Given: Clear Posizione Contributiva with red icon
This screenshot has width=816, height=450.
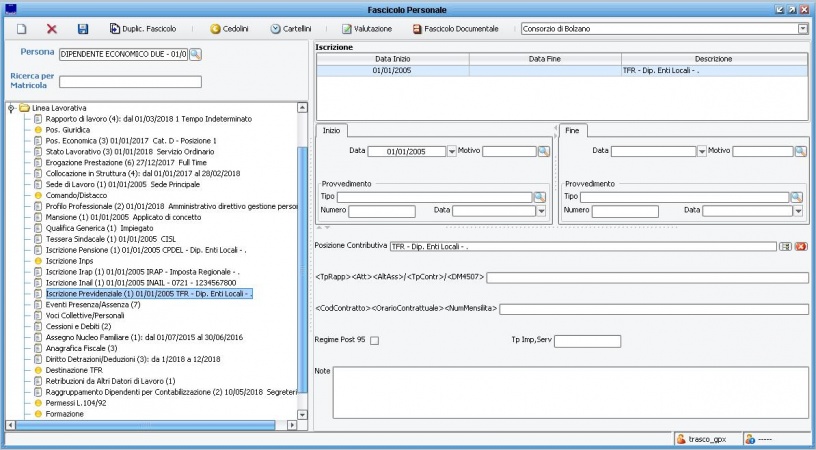Looking at the screenshot, I should pyautogui.click(x=801, y=246).
